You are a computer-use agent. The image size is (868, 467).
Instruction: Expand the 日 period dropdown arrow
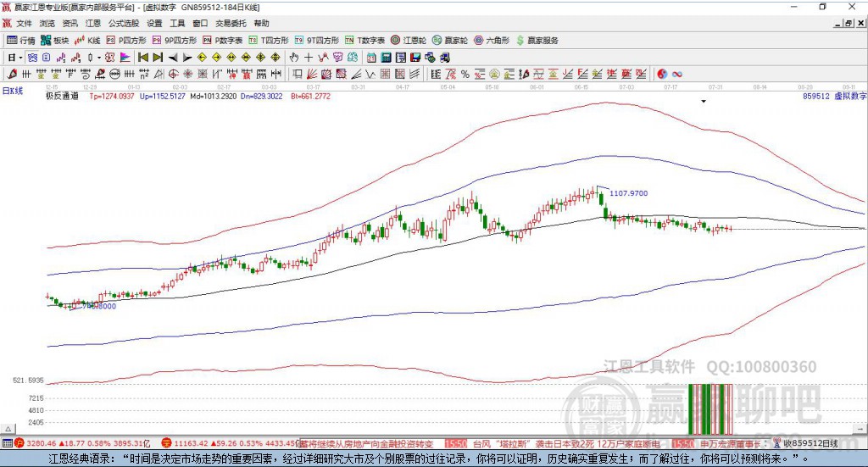pyautogui.click(x=20, y=58)
